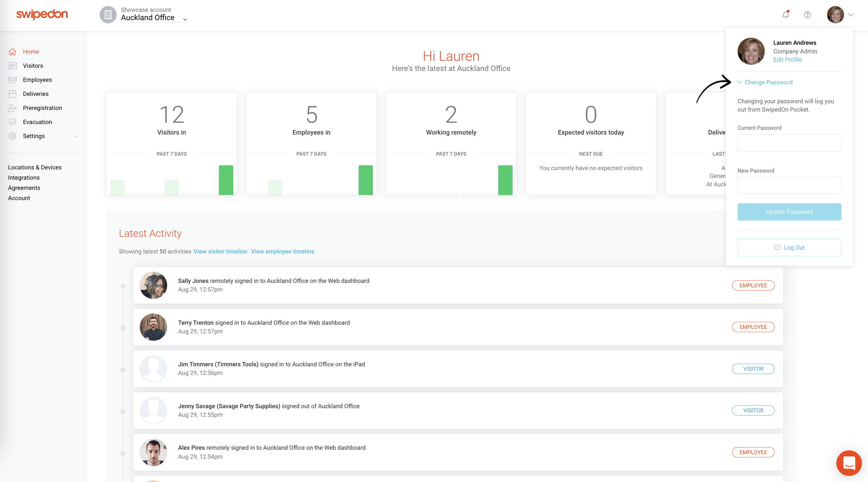Click the Settings gear icon
868x482 pixels.
tap(12, 136)
